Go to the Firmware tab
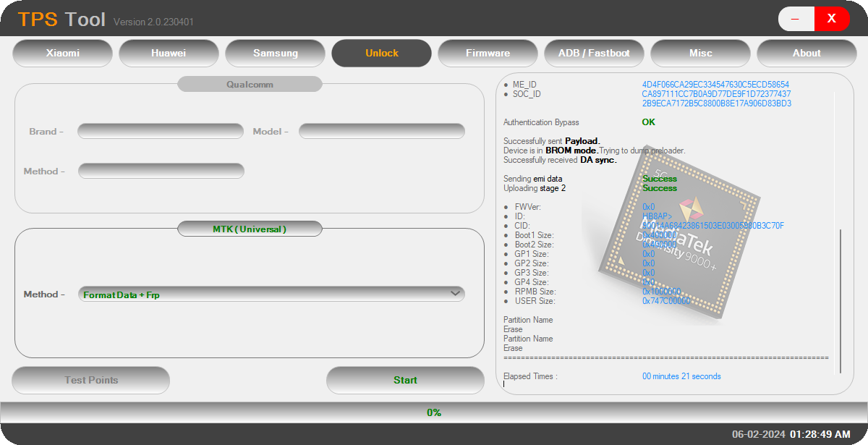The width and height of the screenshot is (868, 445). [x=488, y=53]
